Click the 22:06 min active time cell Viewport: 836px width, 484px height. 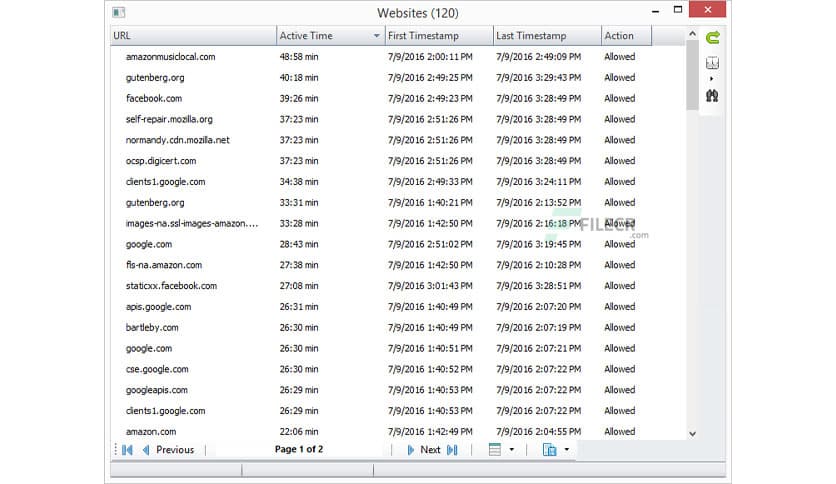[299, 432]
